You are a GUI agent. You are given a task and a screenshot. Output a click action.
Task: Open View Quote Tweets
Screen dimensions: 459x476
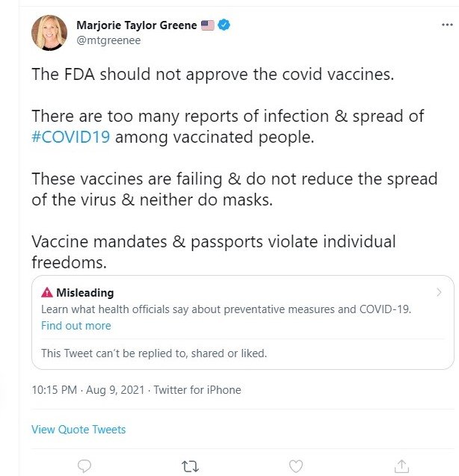78,430
